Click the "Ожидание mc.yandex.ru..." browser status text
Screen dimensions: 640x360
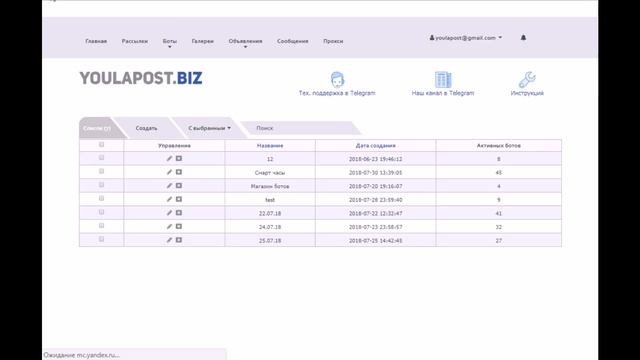82,355
